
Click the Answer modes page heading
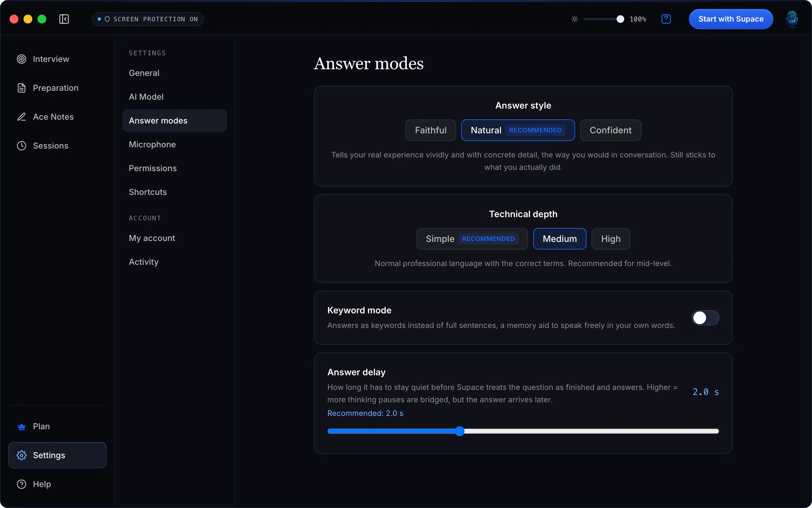369,63
